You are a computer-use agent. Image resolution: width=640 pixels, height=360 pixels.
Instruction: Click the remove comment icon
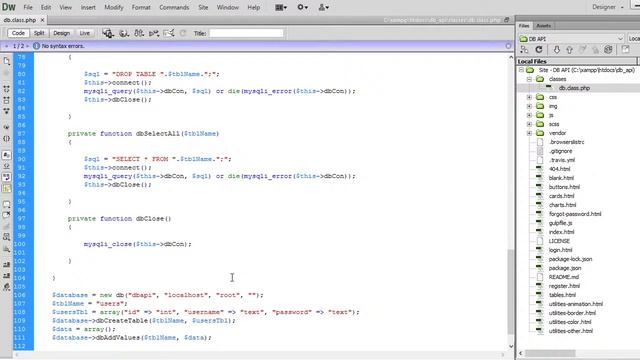coord(7,215)
